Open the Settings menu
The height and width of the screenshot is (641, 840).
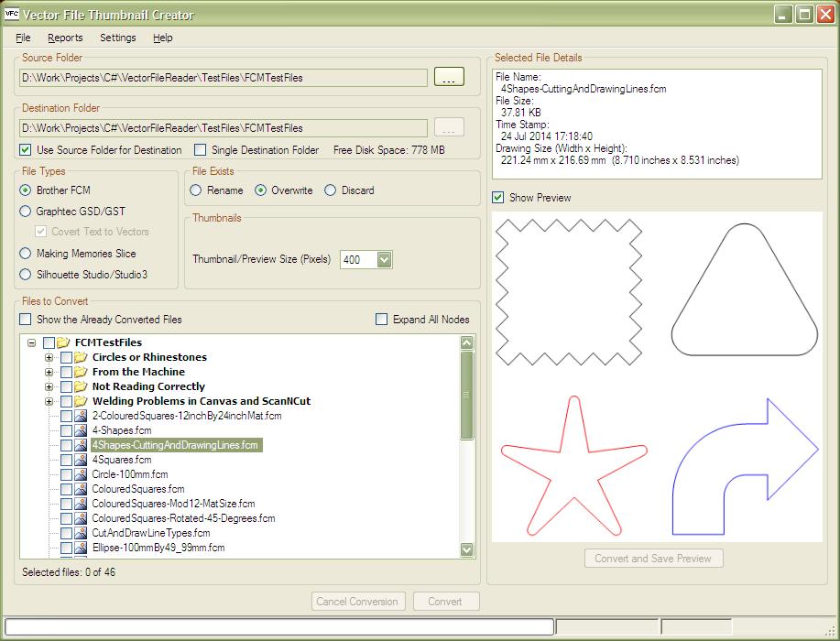click(117, 38)
